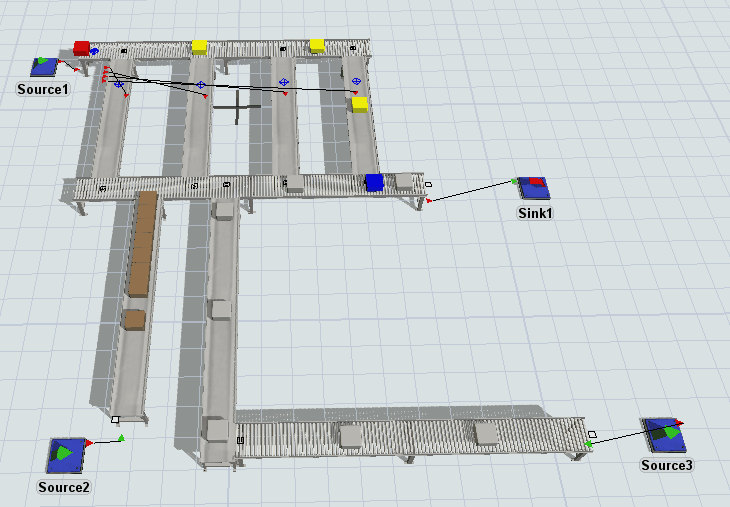Click the white square at conveyor end near Sink1
This screenshot has width=730, height=507.
coord(428,184)
